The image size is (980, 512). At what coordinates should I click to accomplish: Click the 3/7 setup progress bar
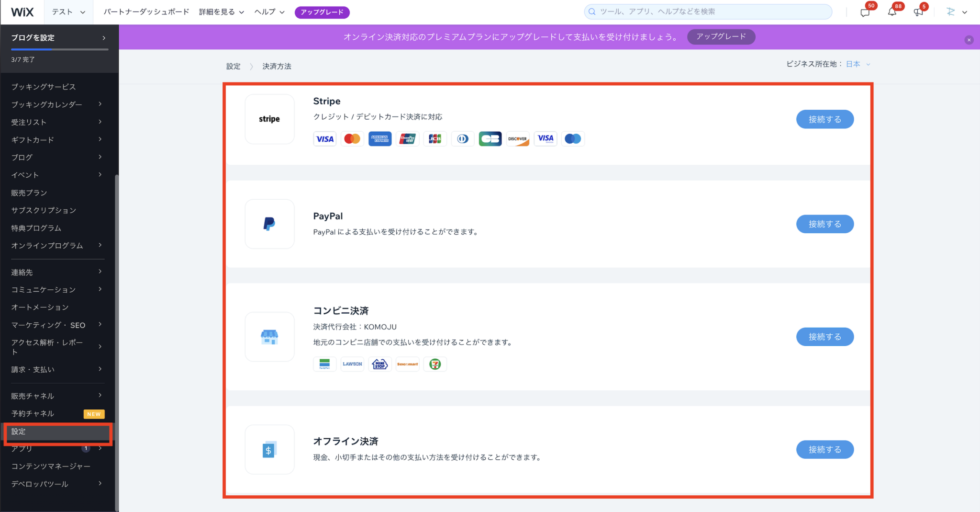(x=57, y=49)
